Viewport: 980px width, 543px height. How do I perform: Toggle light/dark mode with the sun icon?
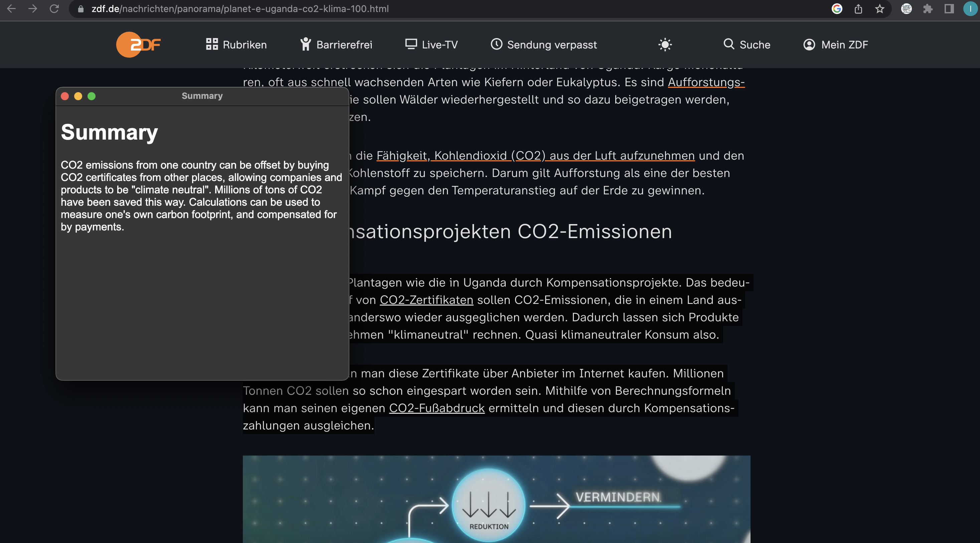point(665,44)
